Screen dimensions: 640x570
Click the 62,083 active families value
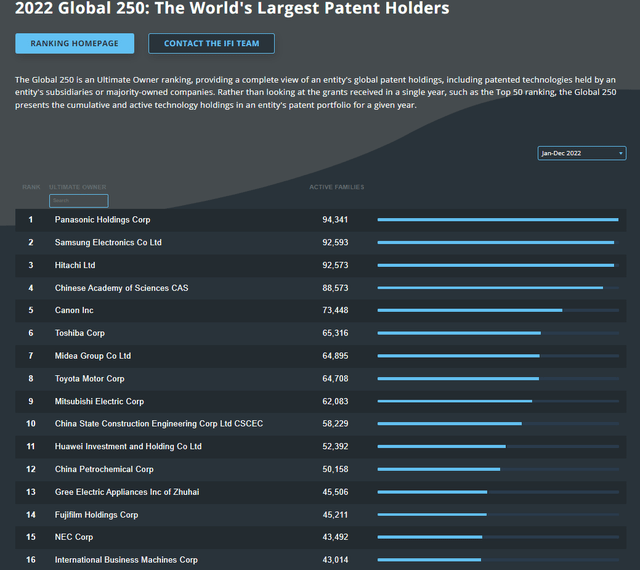pos(335,401)
